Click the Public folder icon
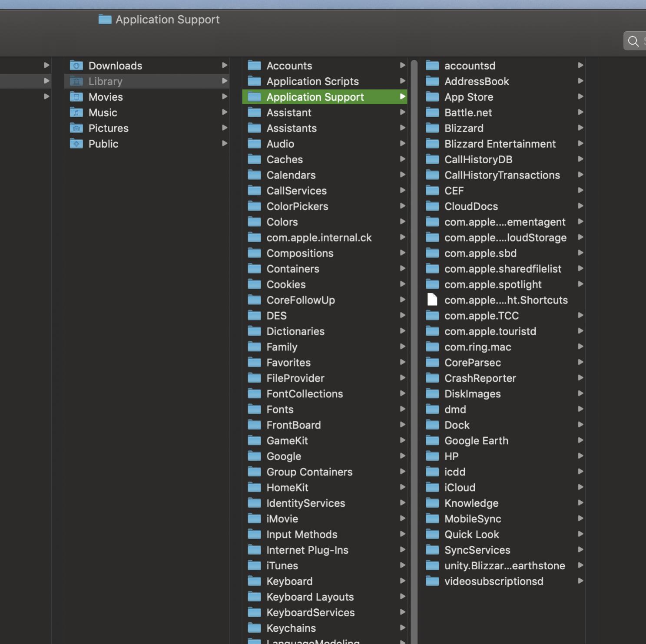Viewport: 646px width, 644px height. click(76, 144)
